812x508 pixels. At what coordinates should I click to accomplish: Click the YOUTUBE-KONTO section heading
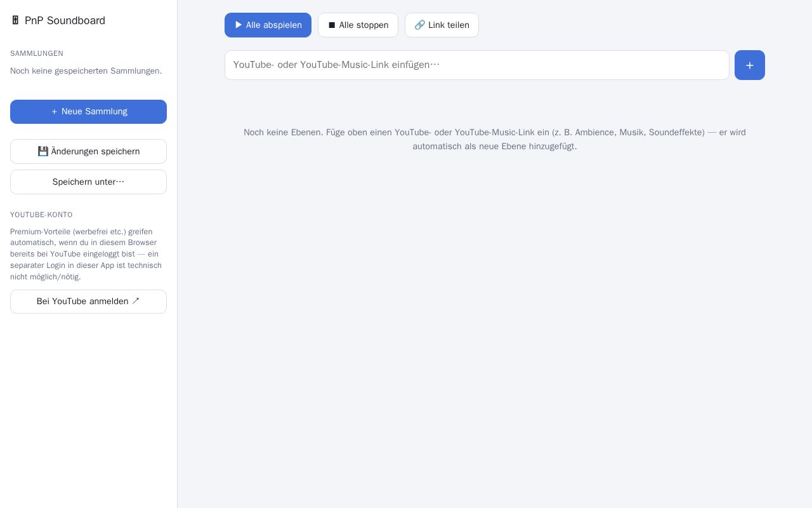point(41,215)
